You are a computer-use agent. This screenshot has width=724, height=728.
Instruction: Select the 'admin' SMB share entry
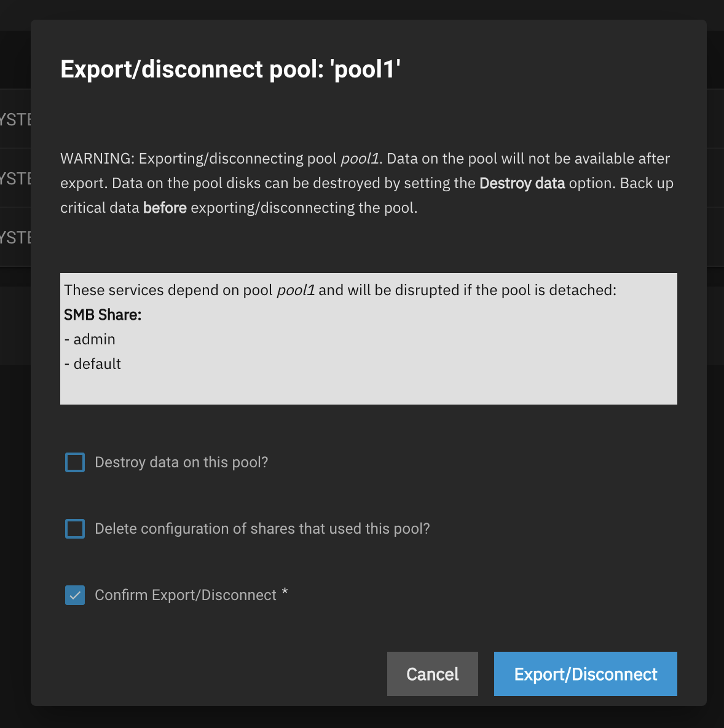pyautogui.click(x=90, y=339)
